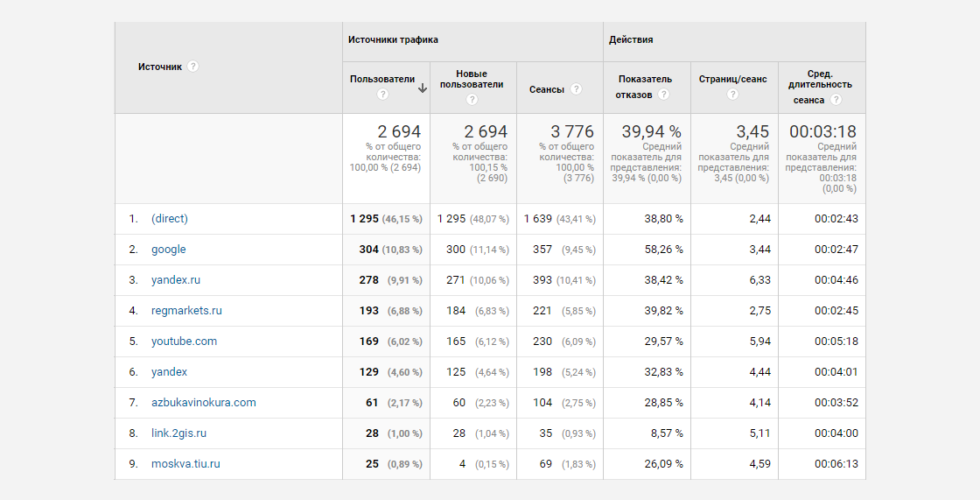Click help icon next to Показатель отказов
The width and height of the screenshot is (980, 500).
(x=664, y=95)
